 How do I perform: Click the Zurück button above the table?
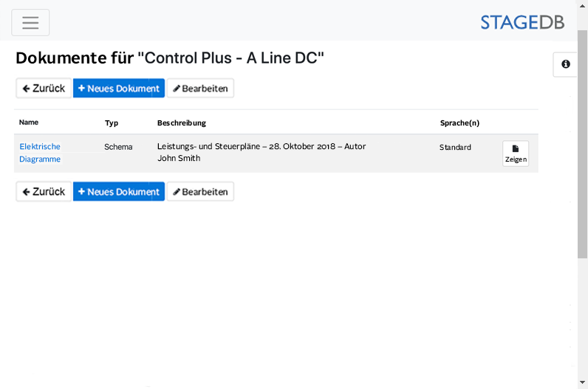click(44, 89)
